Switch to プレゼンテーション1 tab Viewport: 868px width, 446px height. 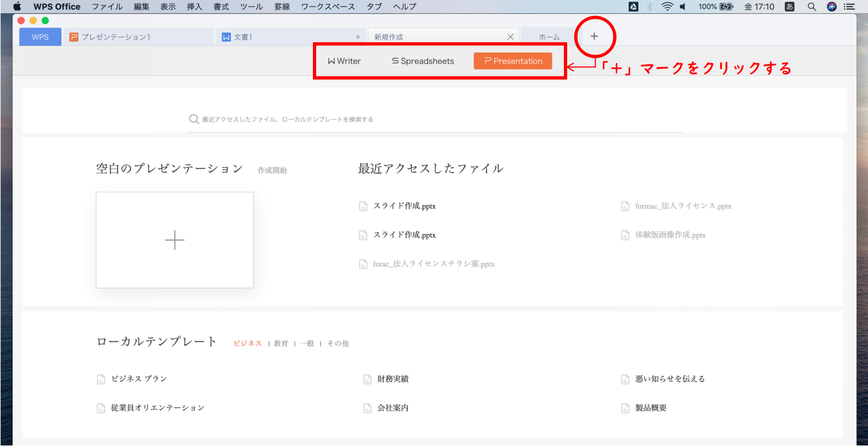(139, 37)
